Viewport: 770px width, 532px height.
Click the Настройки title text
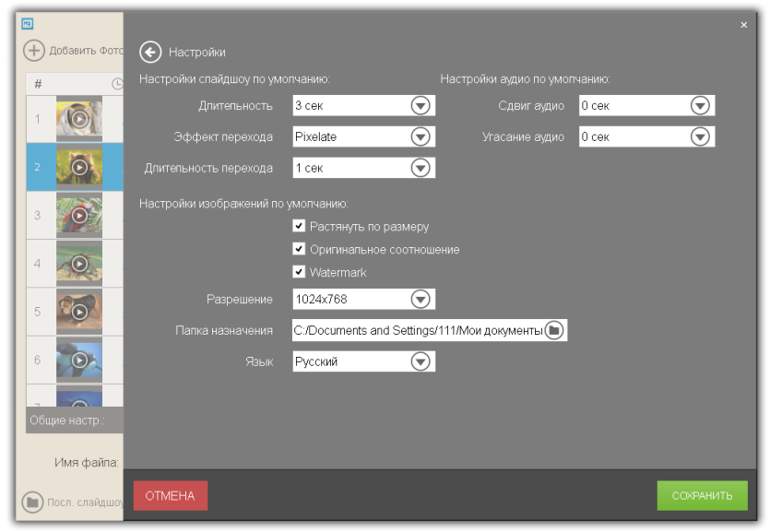[x=197, y=52]
